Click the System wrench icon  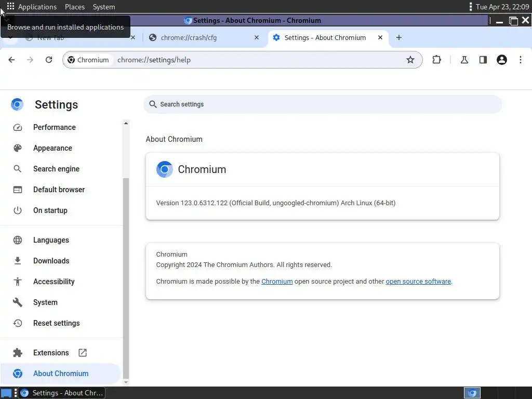click(18, 302)
